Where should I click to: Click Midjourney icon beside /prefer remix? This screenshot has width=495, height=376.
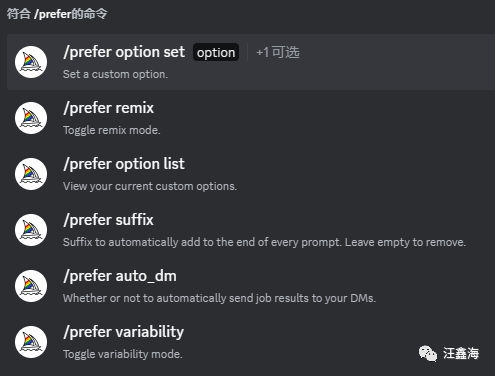pyautogui.click(x=31, y=118)
